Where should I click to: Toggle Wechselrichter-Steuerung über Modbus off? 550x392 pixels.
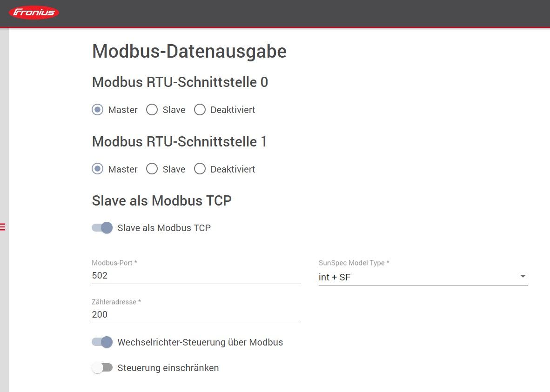pyautogui.click(x=102, y=342)
